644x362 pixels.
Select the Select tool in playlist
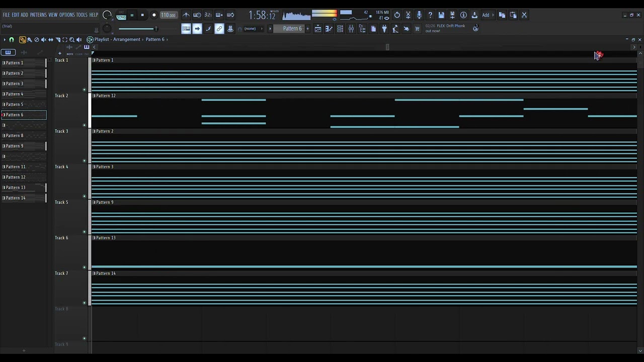point(65,40)
